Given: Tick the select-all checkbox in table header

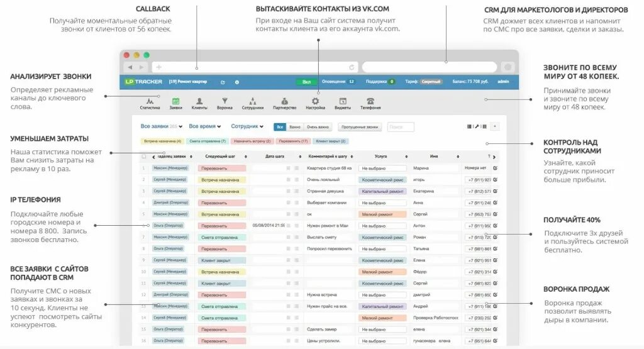Looking at the screenshot, I should click(144, 157).
